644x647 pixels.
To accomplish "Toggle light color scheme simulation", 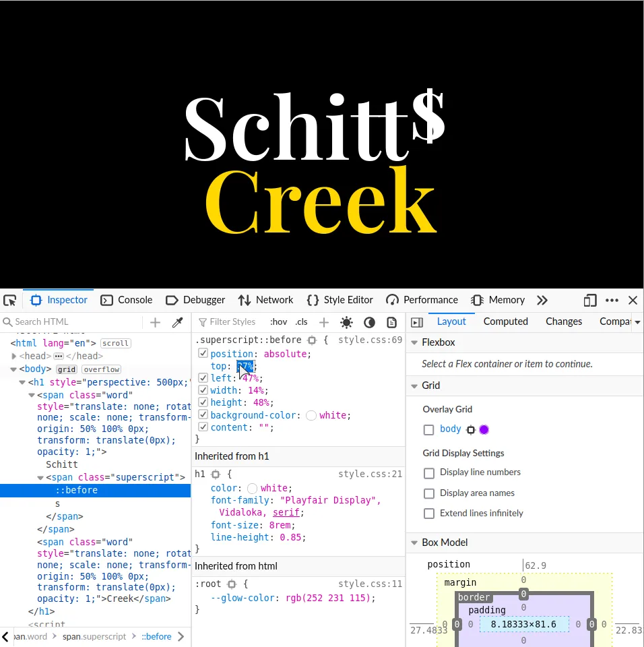I will [346, 322].
